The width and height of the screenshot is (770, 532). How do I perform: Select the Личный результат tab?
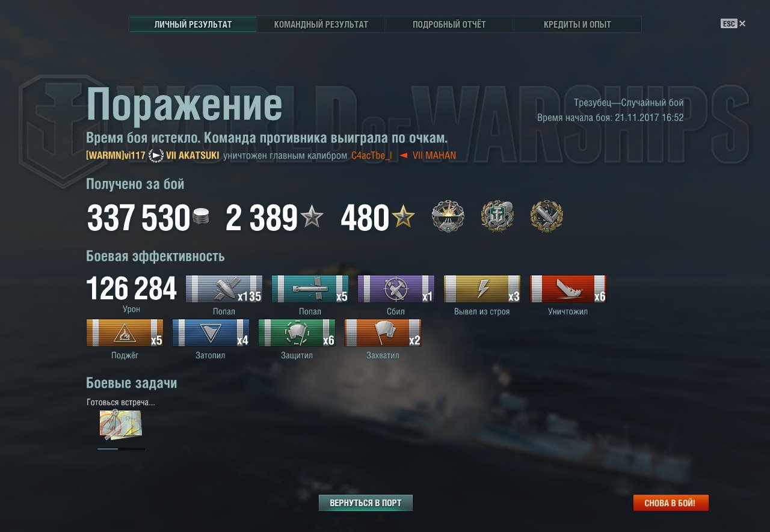pos(193,25)
